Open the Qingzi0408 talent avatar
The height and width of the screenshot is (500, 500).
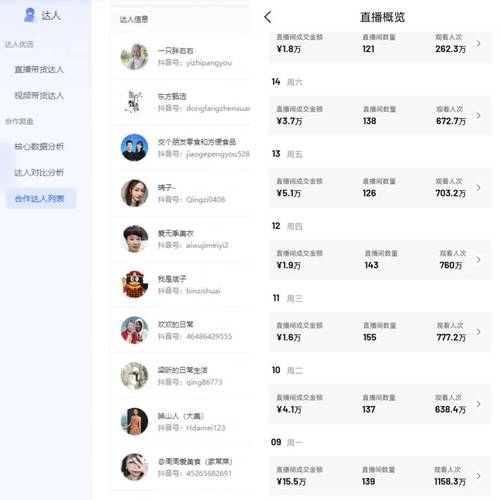(134, 193)
